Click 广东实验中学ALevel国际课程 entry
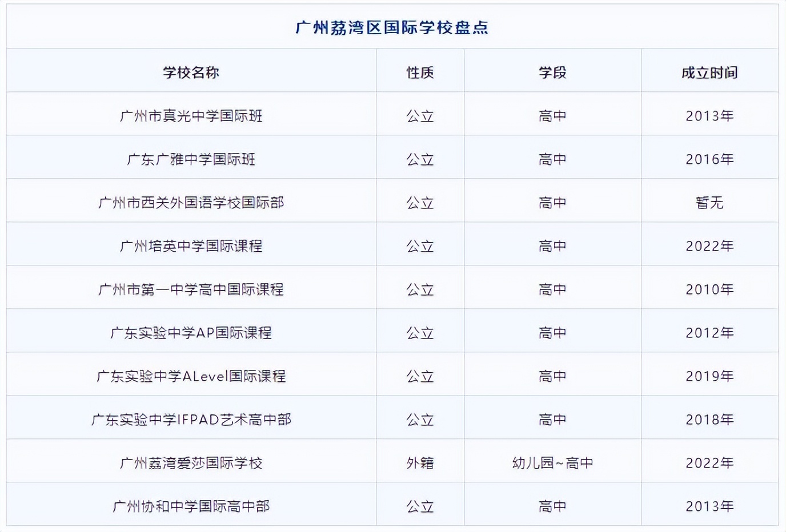 coord(191,376)
